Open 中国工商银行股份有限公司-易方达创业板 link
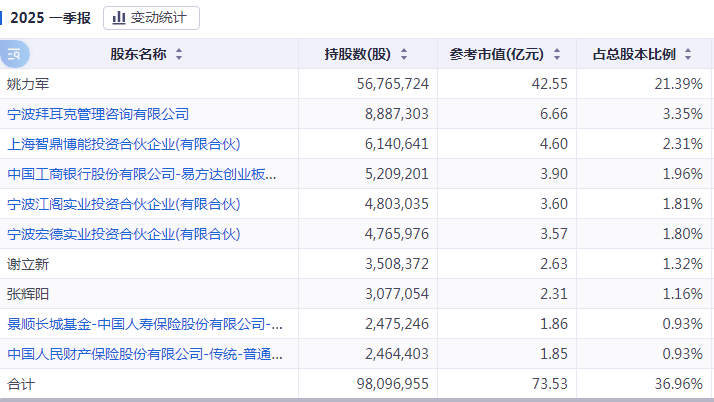This screenshot has height=402, width=714. [x=142, y=174]
